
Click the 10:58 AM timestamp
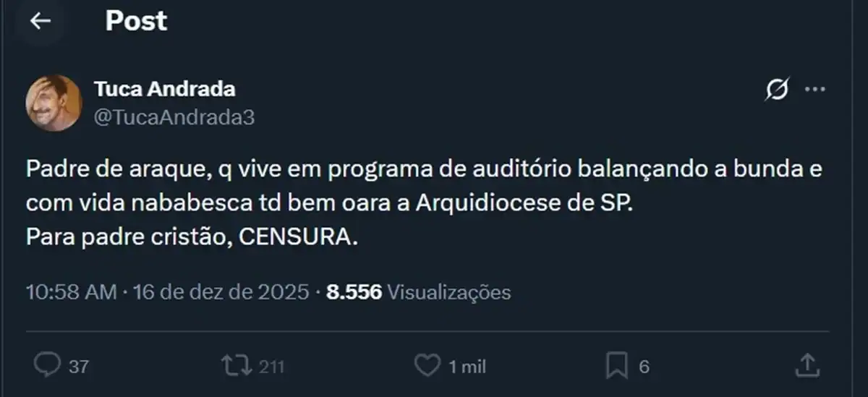point(71,292)
